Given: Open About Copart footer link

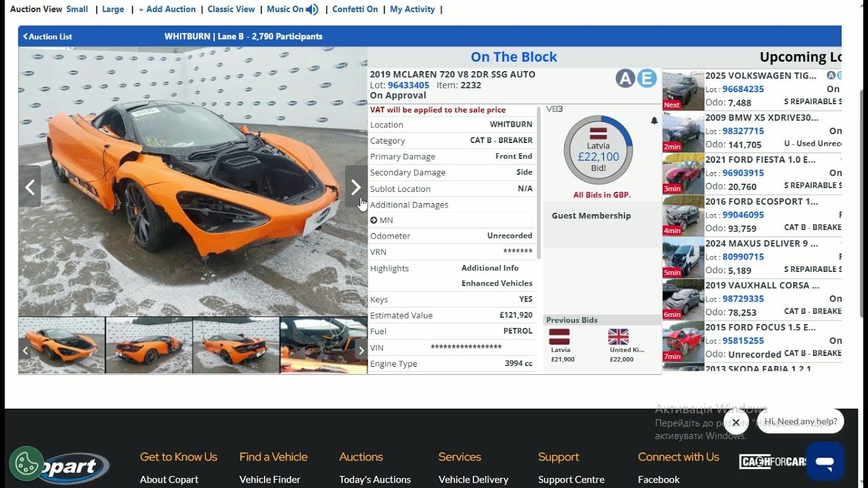Looking at the screenshot, I should point(169,479).
